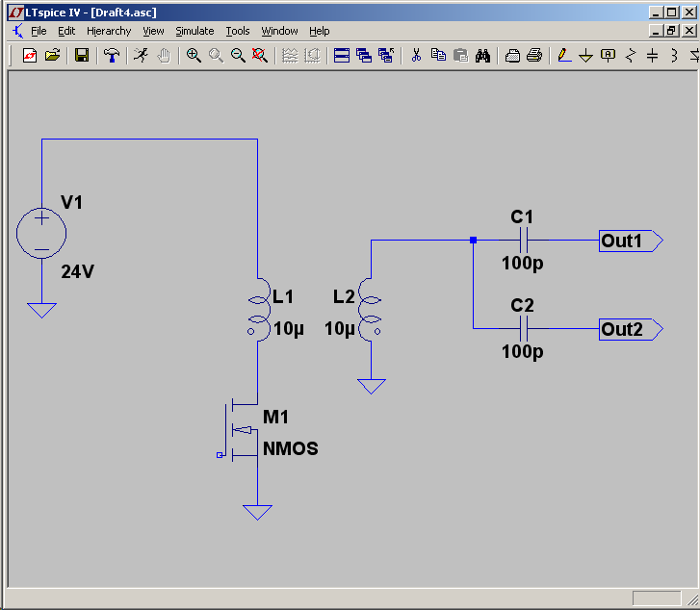Click the Open file folder icon
Viewport: 700px width, 610px height.
52,56
